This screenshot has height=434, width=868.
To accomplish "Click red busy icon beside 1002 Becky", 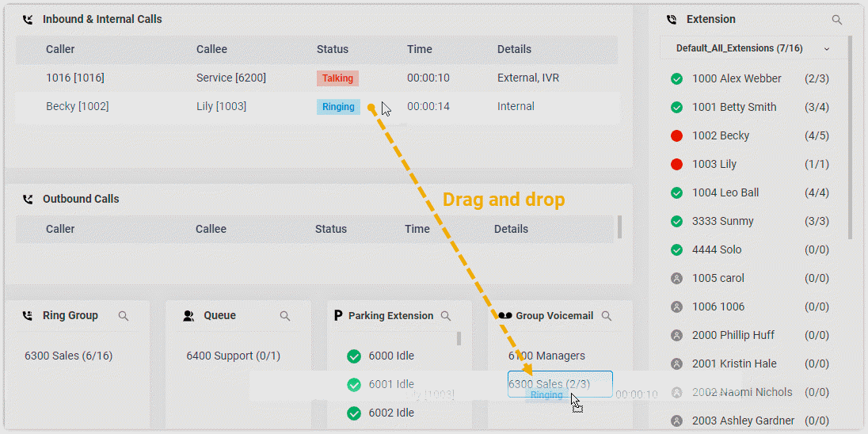I will point(676,136).
